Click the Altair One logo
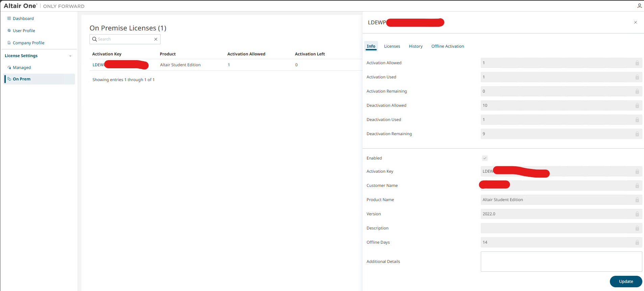The height and width of the screenshot is (291, 644). (x=20, y=6)
